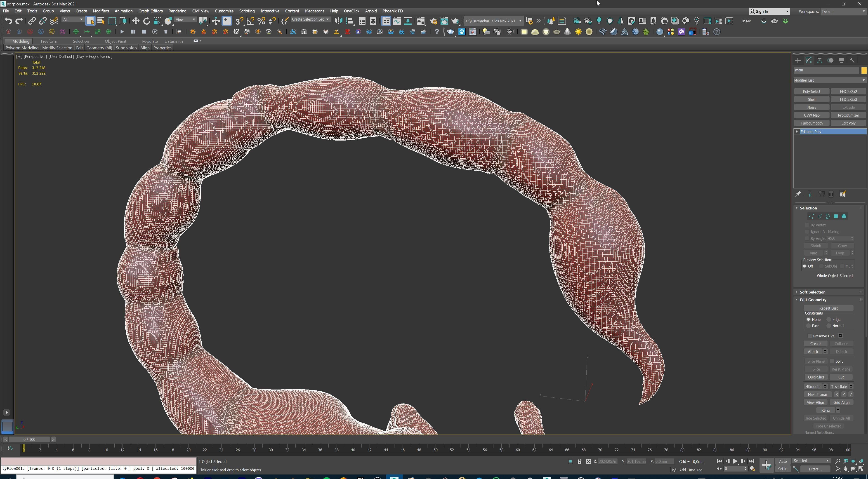Apply the TurboSmooth modifier button
Image resolution: width=868 pixels, height=479 pixels.
[811, 123]
